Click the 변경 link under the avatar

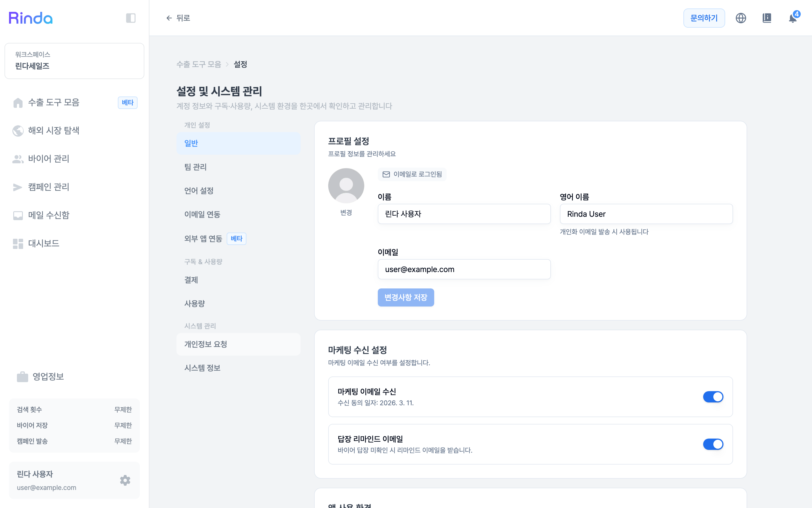coord(346,213)
